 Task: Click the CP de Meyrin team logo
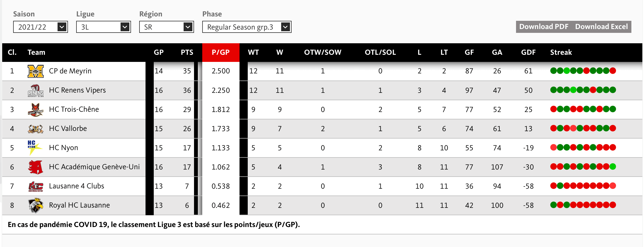tap(36, 71)
